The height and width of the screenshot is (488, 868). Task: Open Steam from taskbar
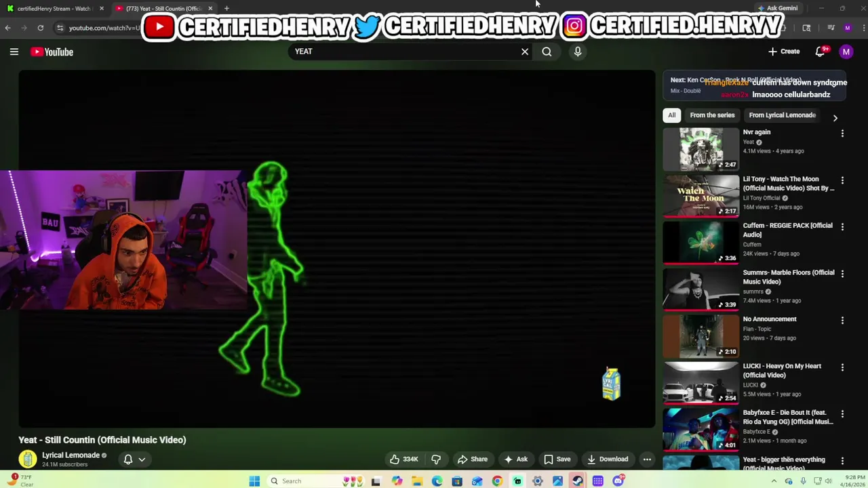click(x=578, y=481)
